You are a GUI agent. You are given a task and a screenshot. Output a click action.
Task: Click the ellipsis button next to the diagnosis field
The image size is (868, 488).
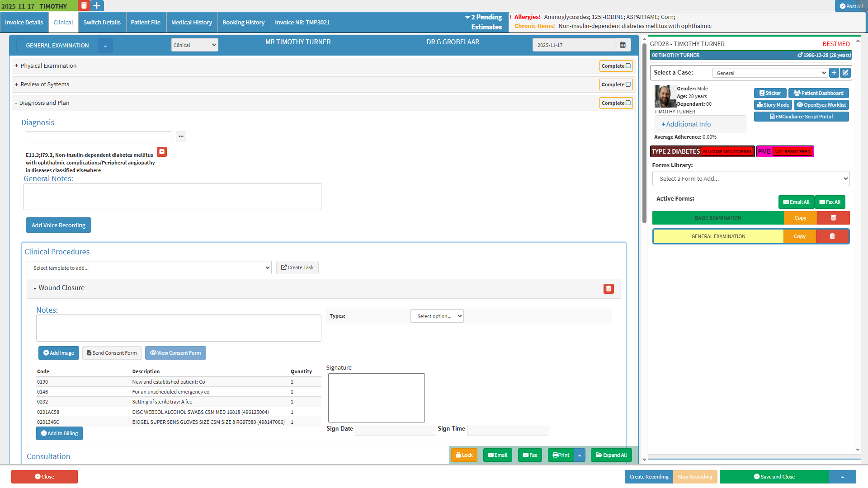click(x=181, y=136)
